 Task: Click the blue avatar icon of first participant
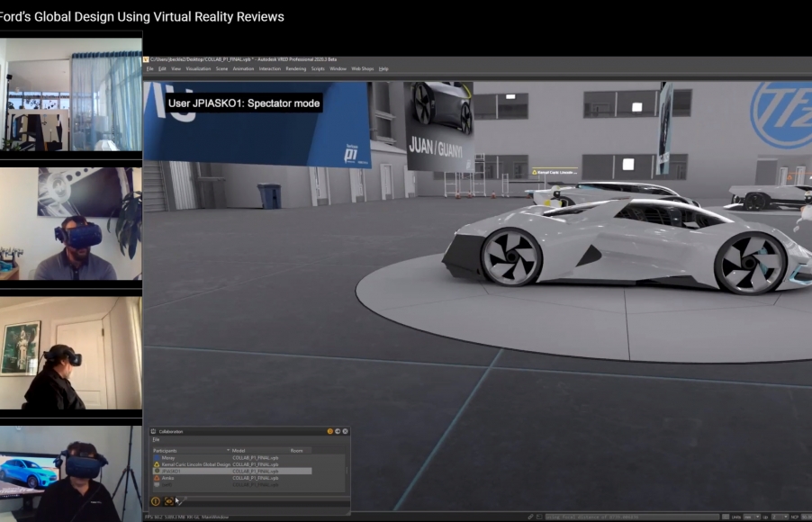(157, 458)
